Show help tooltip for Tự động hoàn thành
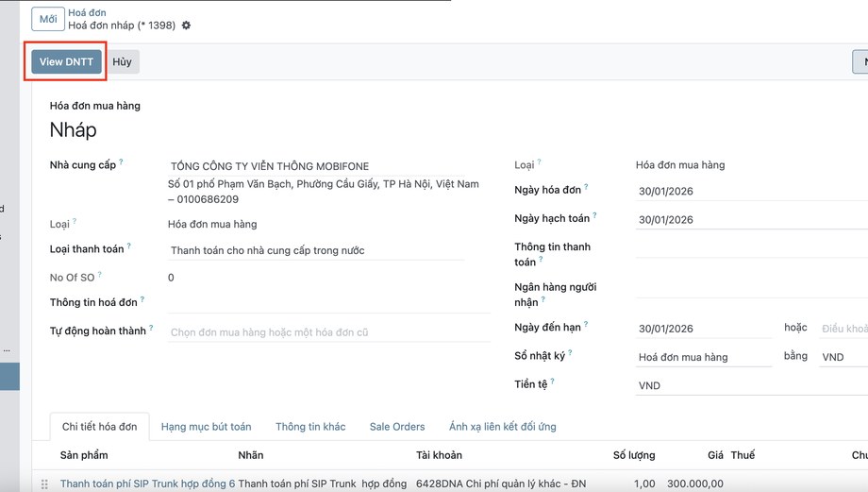This screenshot has width=868, height=492. pos(151,328)
